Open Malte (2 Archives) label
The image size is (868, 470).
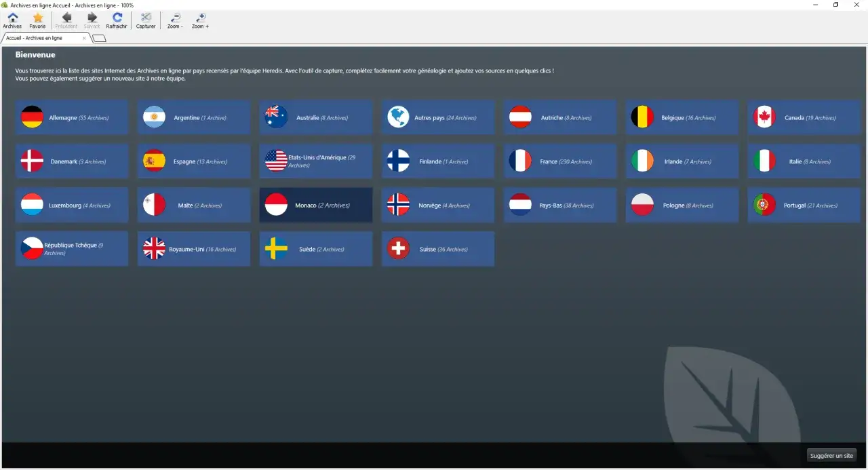(x=200, y=205)
